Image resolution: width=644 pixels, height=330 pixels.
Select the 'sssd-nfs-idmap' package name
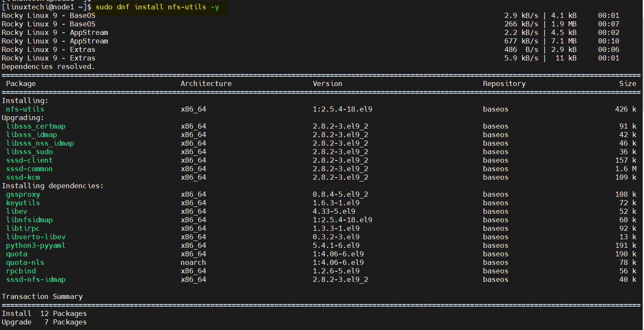[36, 280]
